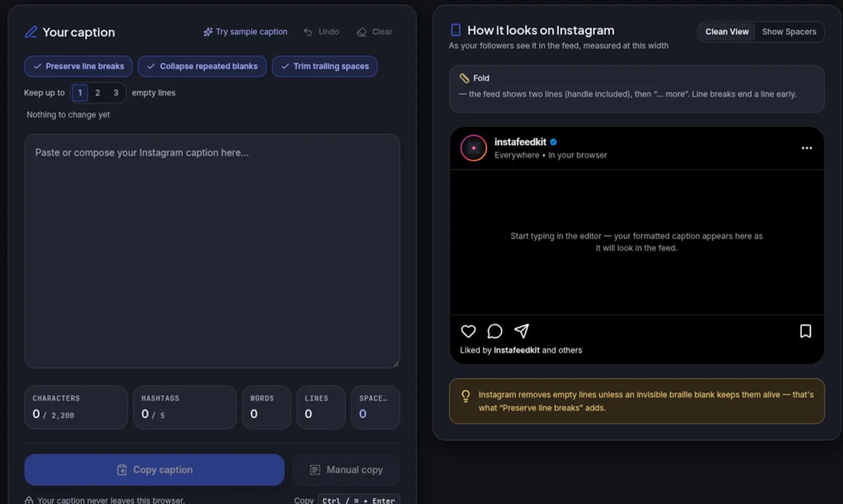Viewport: 843px width, 504px height.
Task: Click Try sample caption link
Action: tap(246, 32)
